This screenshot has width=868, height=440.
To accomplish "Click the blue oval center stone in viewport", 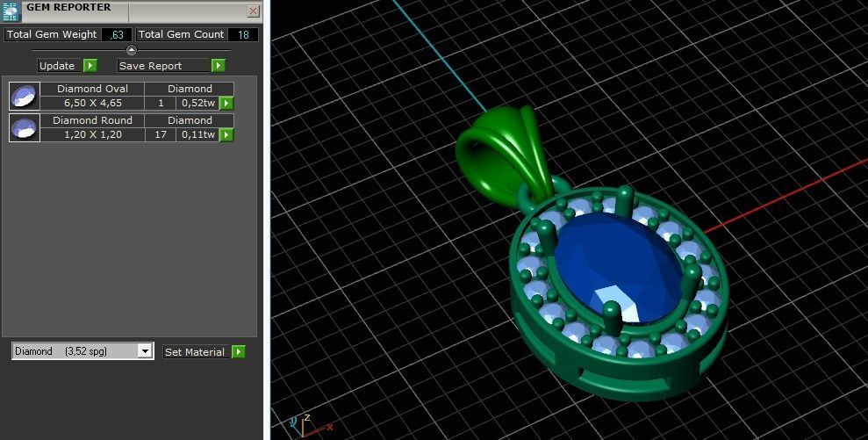I will click(x=618, y=267).
